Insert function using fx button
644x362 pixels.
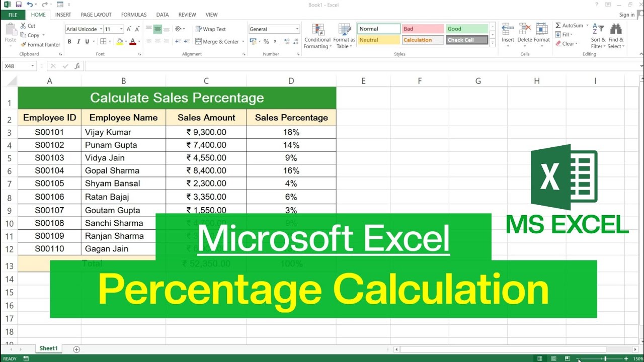pos(77,66)
